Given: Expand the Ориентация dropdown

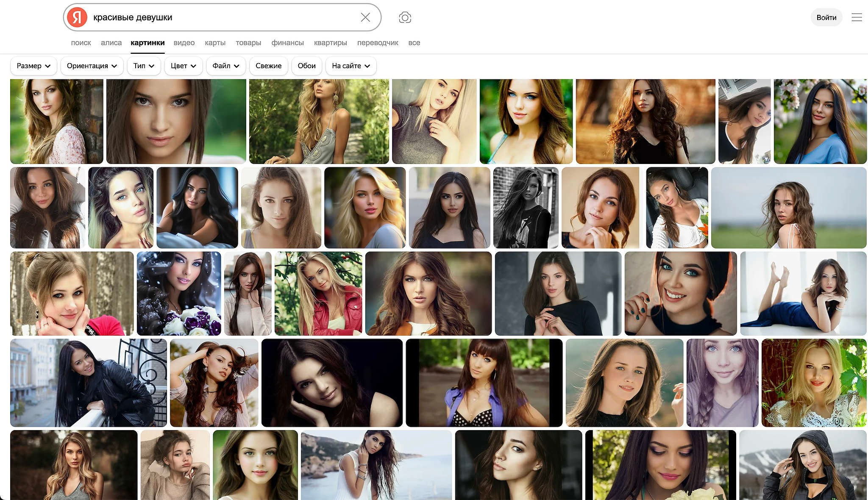Looking at the screenshot, I should tap(92, 66).
